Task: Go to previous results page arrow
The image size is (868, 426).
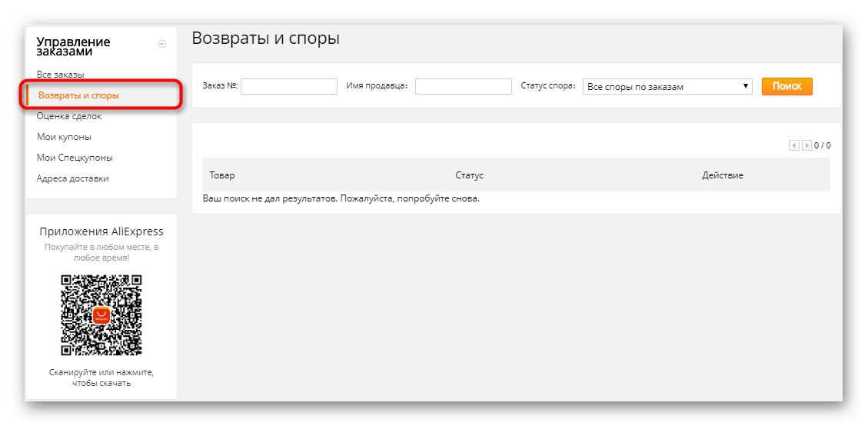Action: (794, 145)
